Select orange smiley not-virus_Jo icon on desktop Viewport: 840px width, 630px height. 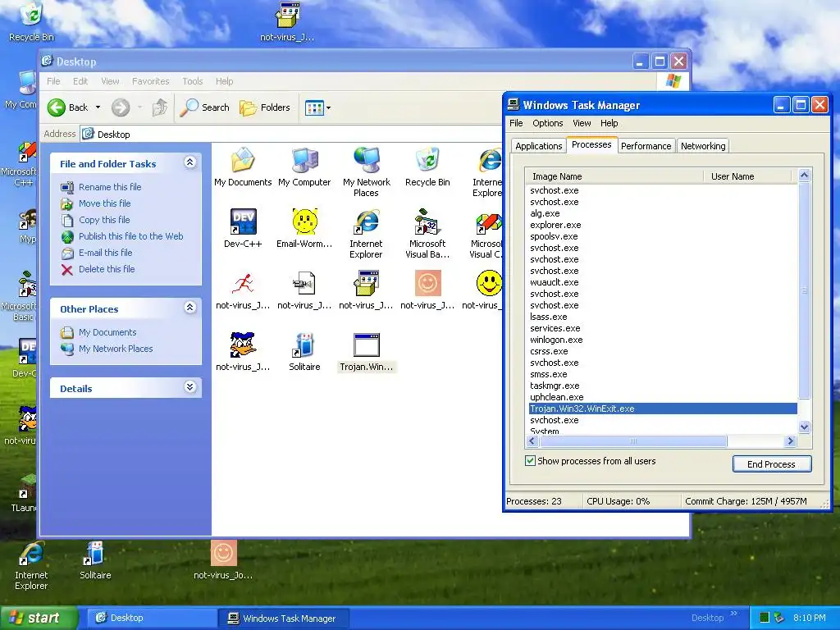[223, 554]
